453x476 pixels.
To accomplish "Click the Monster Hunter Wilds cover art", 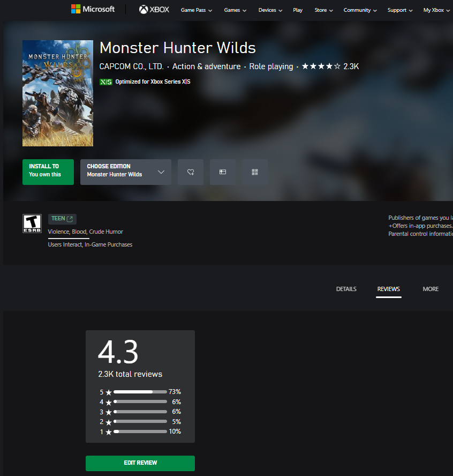I will [58, 93].
